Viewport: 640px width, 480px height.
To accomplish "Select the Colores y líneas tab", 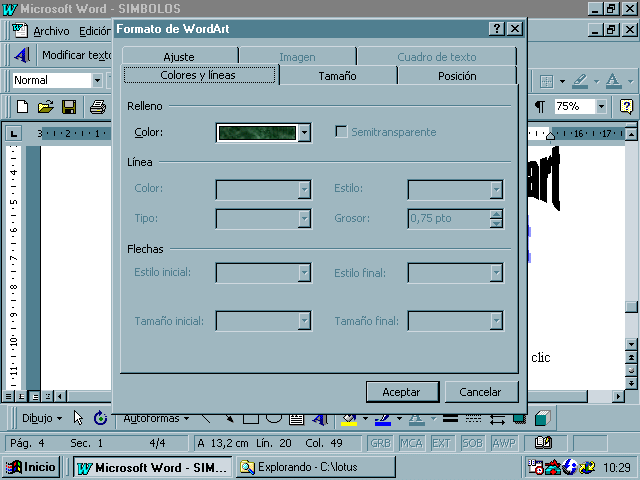I will click(x=198, y=75).
